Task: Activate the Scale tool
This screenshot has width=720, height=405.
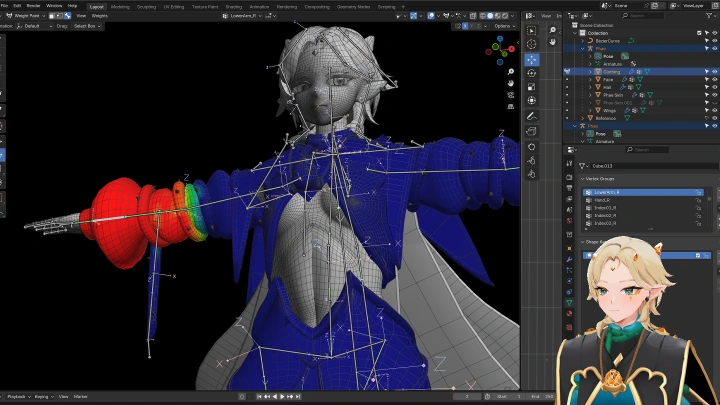Action: (531, 87)
